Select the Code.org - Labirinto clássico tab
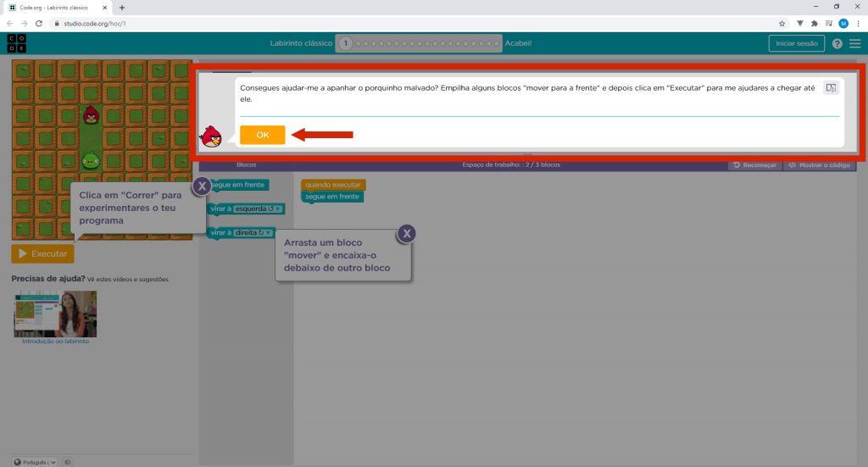868x467 pixels. tap(58, 8)
